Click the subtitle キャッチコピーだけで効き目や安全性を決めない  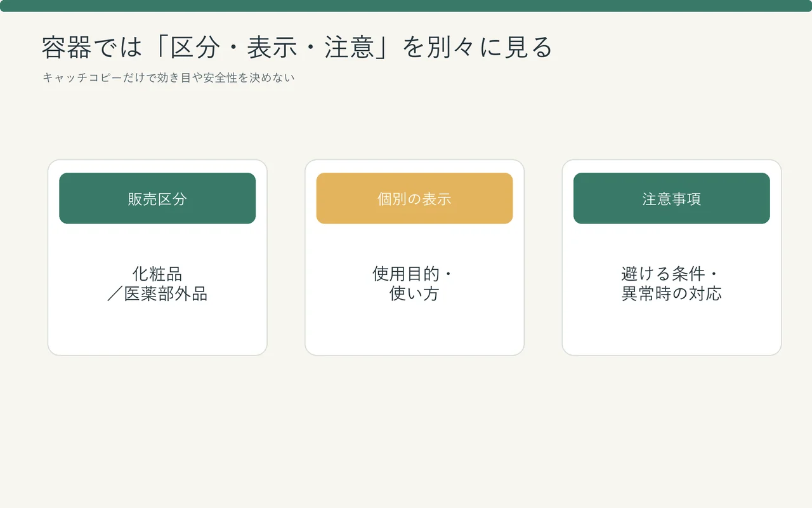pyautogui.click(x=169, y=78)
